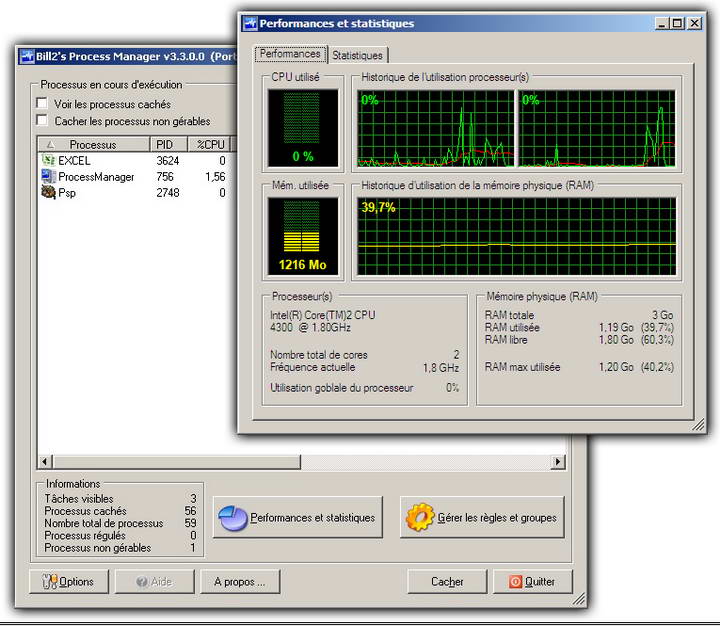Open the Options dialog
This screenshot has width=720, height=626.
pyautogui.click(x=69, y=581)
